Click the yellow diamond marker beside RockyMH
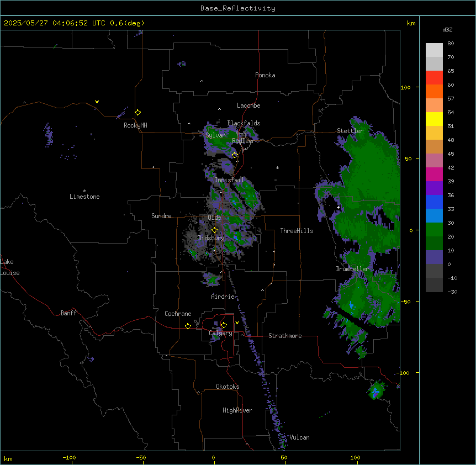Image resolution: width=476 pixels, height=465 pixels. click(x=137, y=113)
